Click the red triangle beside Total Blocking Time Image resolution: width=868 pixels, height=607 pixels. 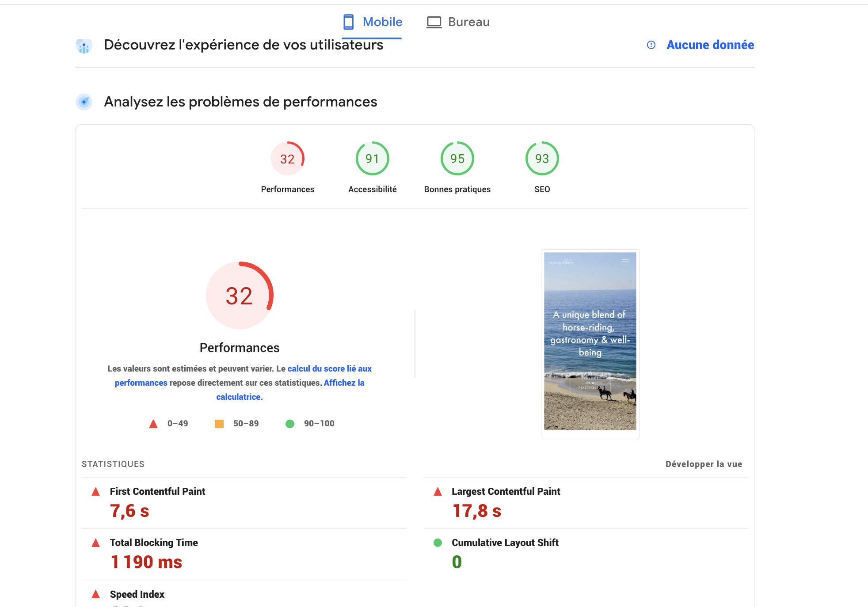[x=95, y=543]
